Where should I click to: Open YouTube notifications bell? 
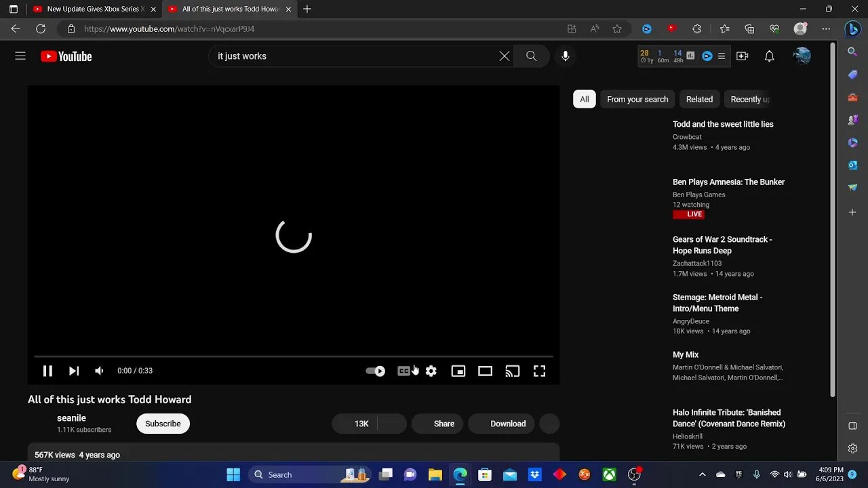(x=770, y=56)
